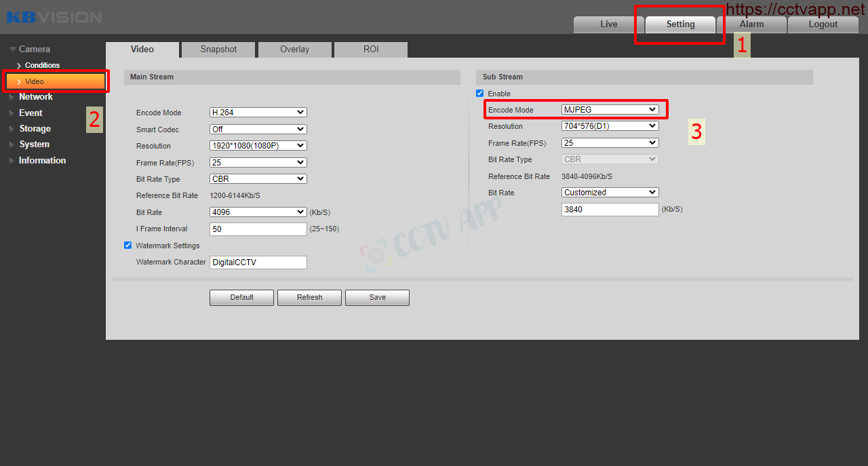The width and height of the screenshot is (868, 466).
Task: Click the Sub Stream 3840 bitrate field
Action: 610,210
